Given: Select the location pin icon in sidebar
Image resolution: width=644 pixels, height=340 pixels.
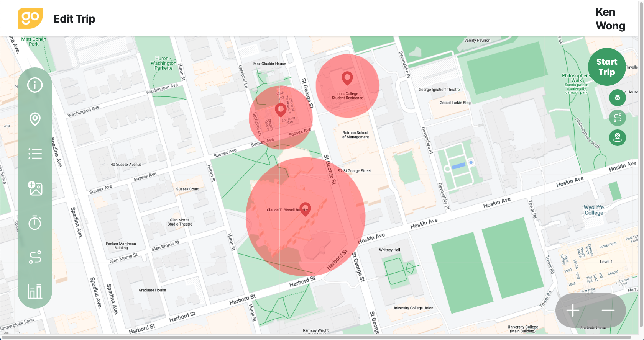Looking at the screenshot, I should coord(35,119).
